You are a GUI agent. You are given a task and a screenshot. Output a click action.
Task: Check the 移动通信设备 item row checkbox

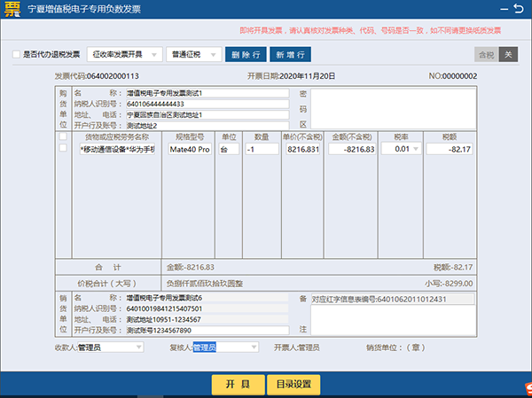[63, 148]
